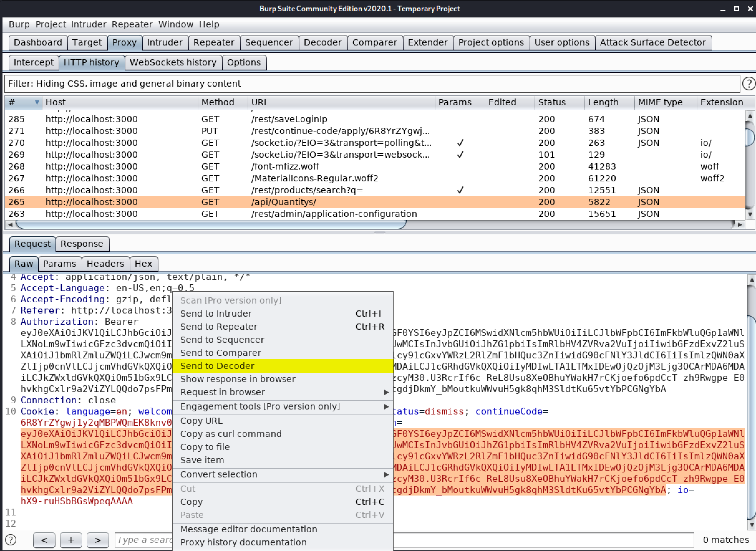Select history row 285 /rest/saveLoginIp
Viewport: 756px width, 551px height.
pyautogui.click(x=375, y=119)
